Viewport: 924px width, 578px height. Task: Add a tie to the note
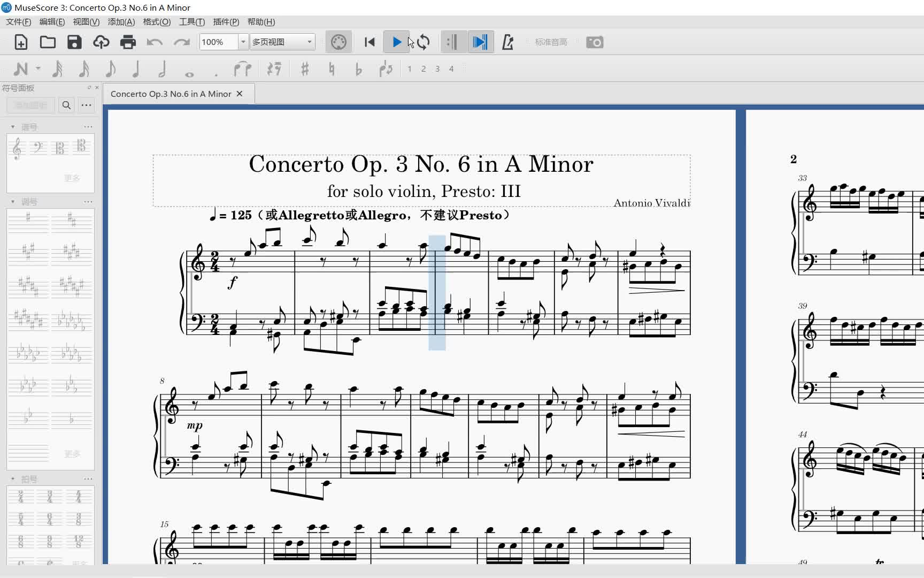pos(242,69)
